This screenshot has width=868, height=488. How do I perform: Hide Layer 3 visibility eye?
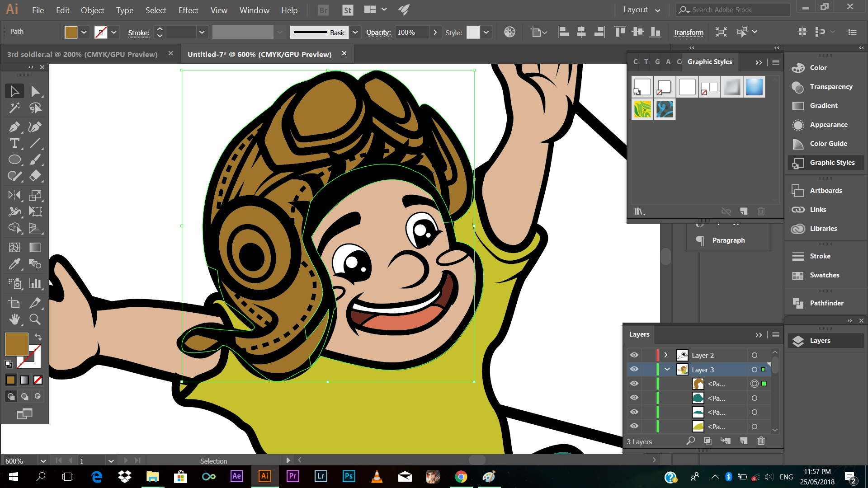[634, 369]
